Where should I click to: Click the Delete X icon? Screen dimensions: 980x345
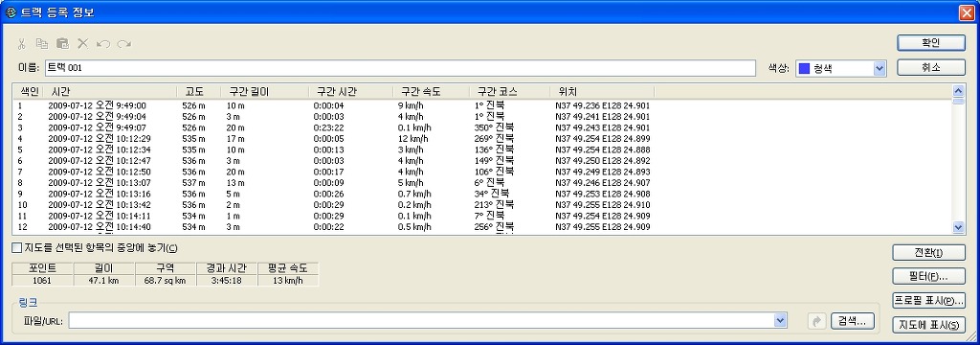[x=82, y=44]
